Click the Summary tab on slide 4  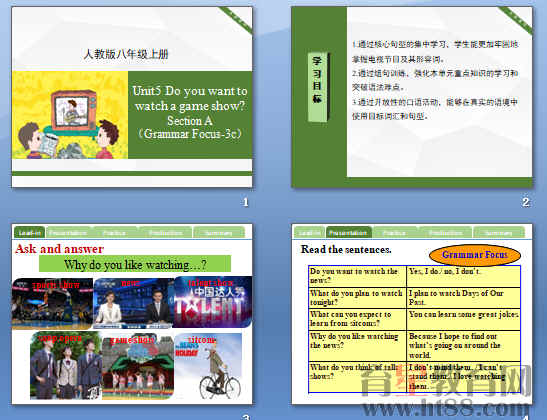499,232
